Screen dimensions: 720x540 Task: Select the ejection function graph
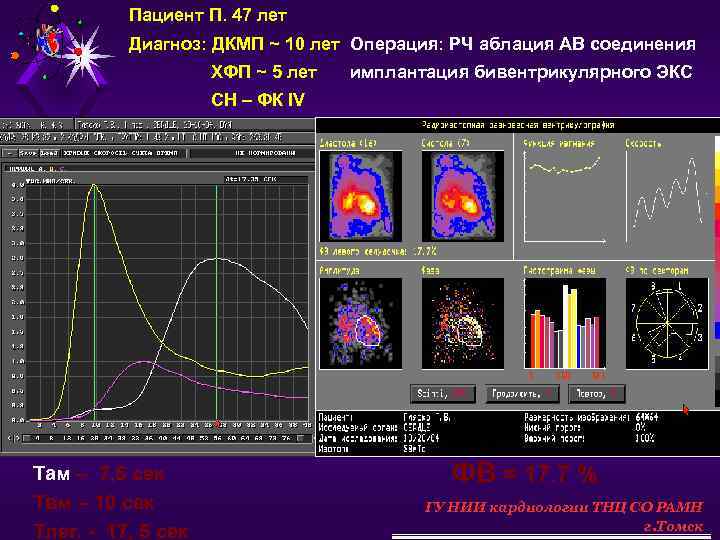pyautogui.click(x=565, y=197)
